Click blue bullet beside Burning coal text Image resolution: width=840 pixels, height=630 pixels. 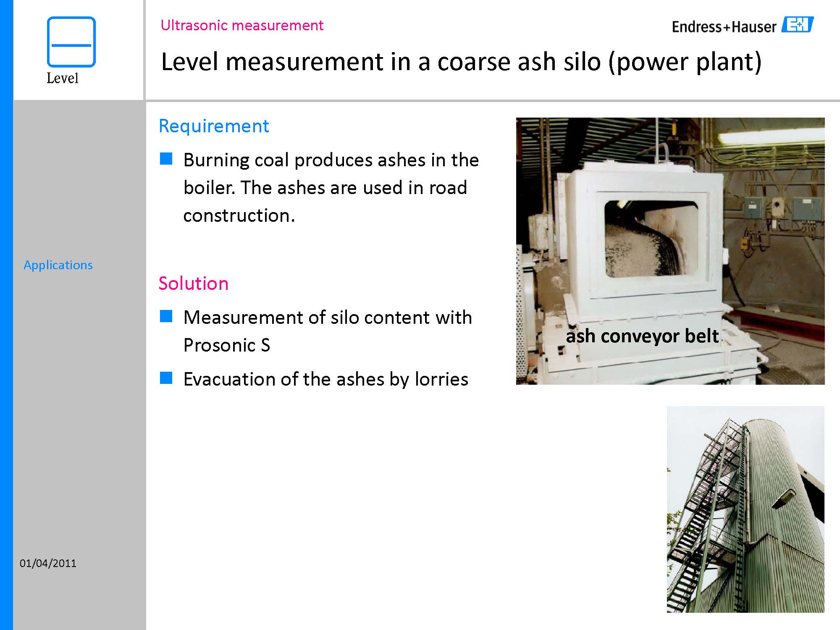[x=166, y=159]
